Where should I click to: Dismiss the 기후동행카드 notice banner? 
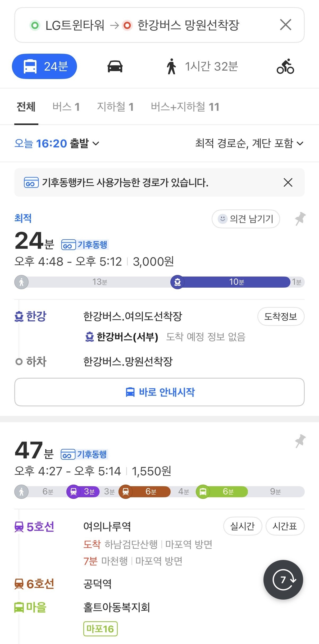pyautogui.click(x=288, y=182)
